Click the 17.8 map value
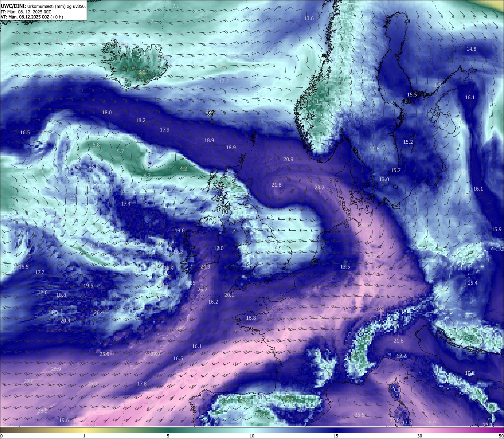Image resolution: width=504 pixels, height=439 pixels. coord(142,383)
